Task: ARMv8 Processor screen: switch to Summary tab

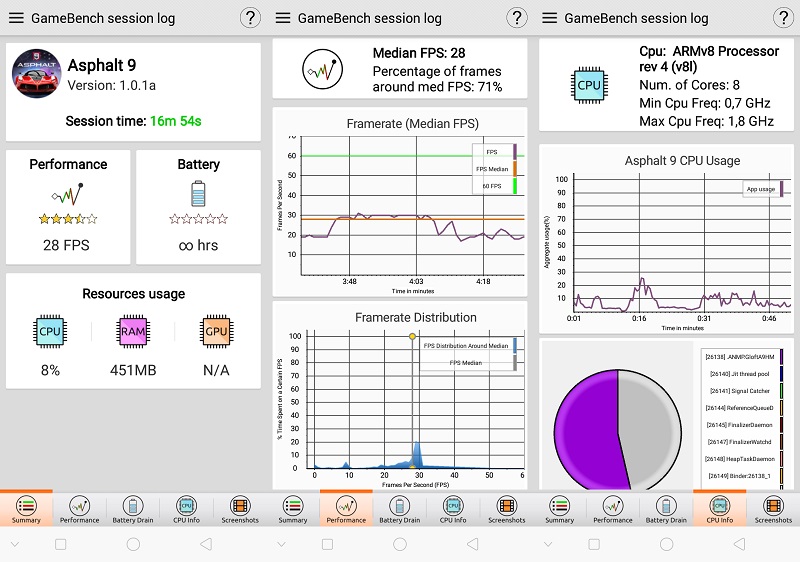Action: (560, 509)
